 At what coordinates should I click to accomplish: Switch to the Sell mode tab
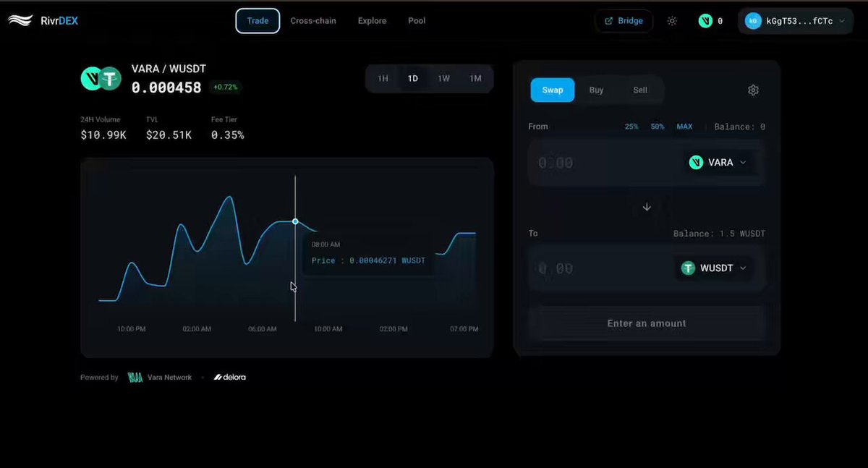pyautogui.click(x=640, y=90)
